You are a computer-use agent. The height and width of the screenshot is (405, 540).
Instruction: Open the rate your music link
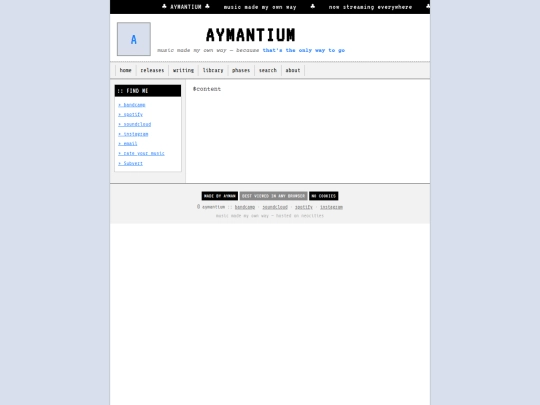[x=141, y=153]
